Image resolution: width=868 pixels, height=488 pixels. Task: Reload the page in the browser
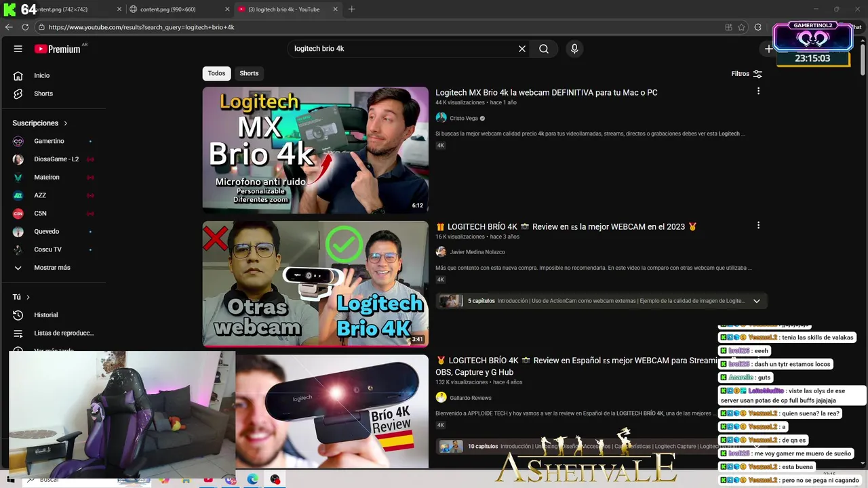pos(25,27)
